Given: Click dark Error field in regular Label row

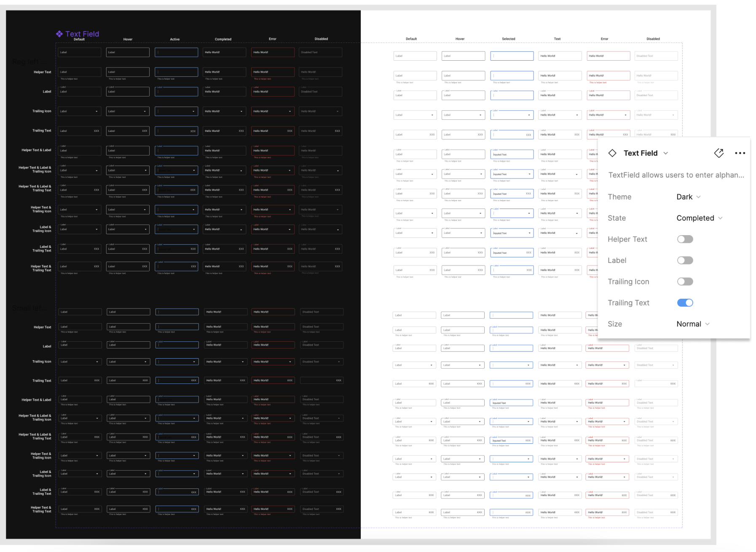Looking at the screenshot, I should [273, 91].
